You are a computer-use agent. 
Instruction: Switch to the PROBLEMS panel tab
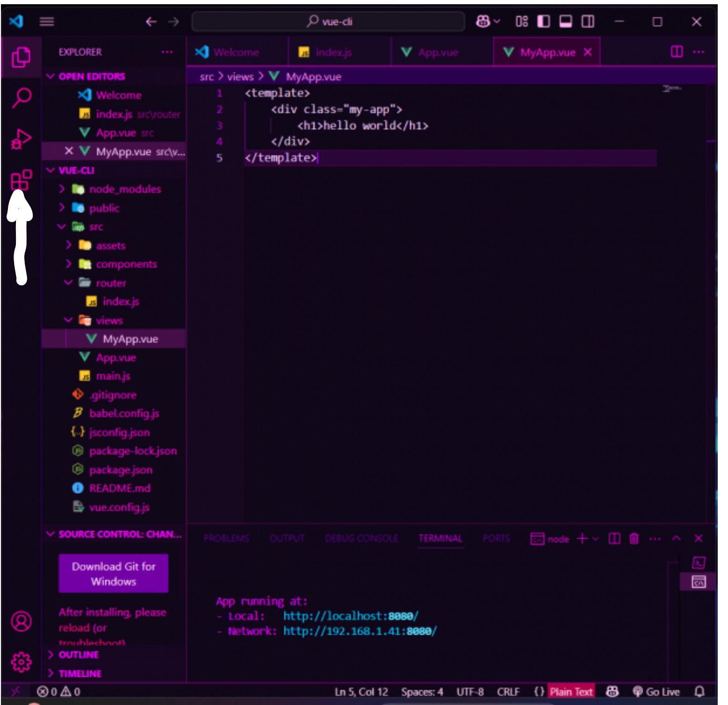pos(226,539)
